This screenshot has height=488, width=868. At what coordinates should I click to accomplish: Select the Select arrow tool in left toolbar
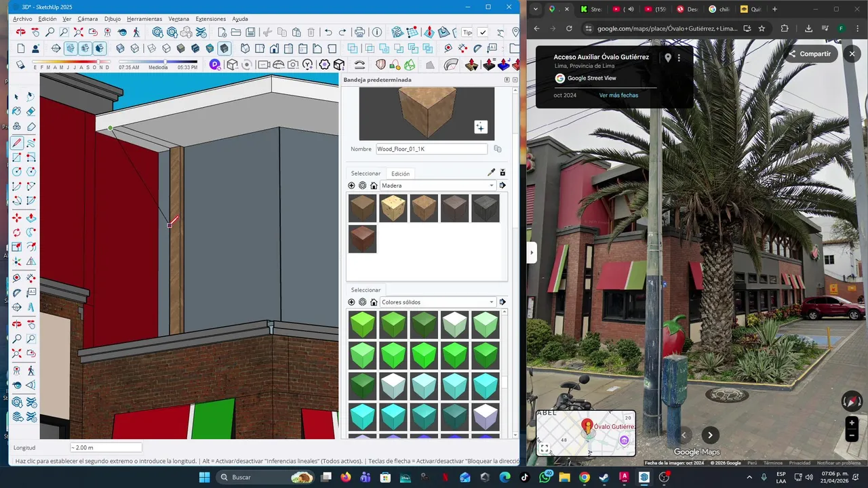(x=16, y=97)
